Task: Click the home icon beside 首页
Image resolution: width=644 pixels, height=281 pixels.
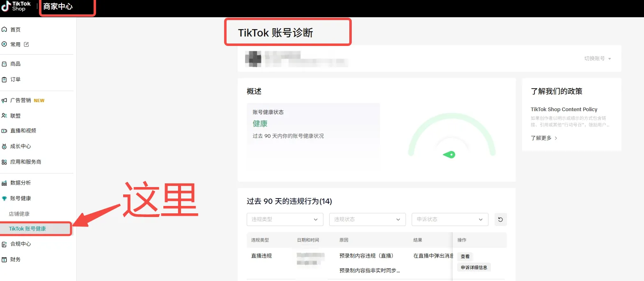Action: [x=5, y=30]
